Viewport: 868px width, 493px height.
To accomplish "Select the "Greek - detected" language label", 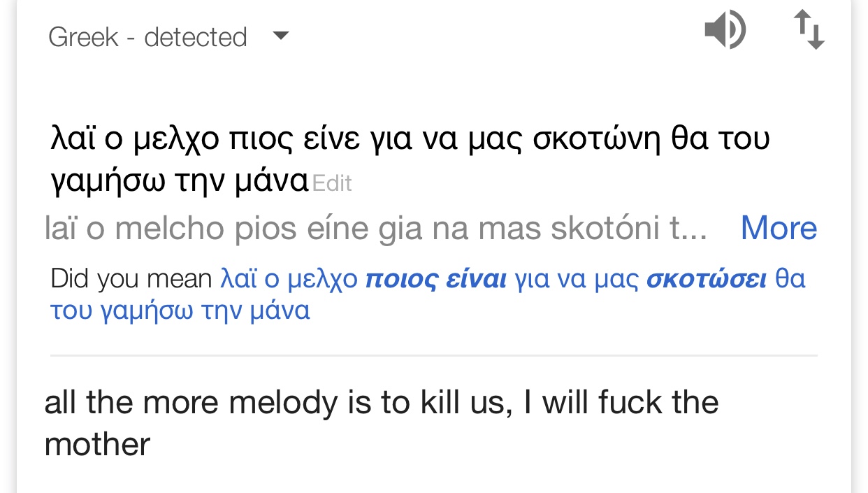I will tap(147, 37).
